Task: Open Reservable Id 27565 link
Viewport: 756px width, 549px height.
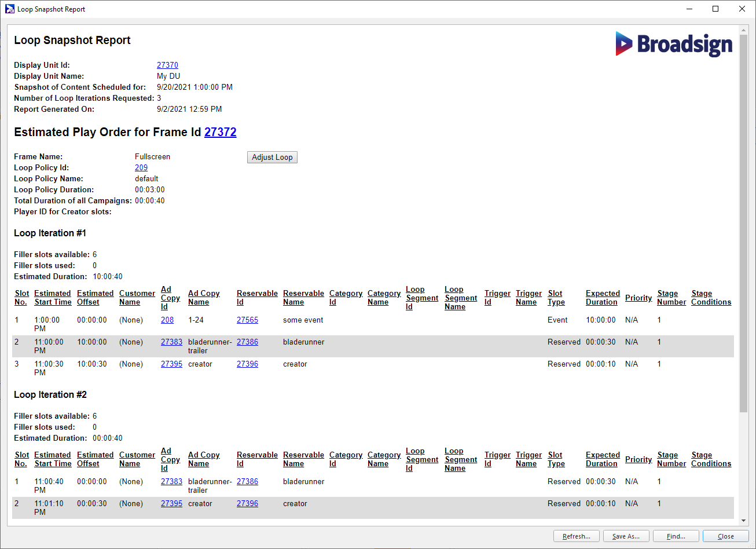Action: [x=247, y=320]
